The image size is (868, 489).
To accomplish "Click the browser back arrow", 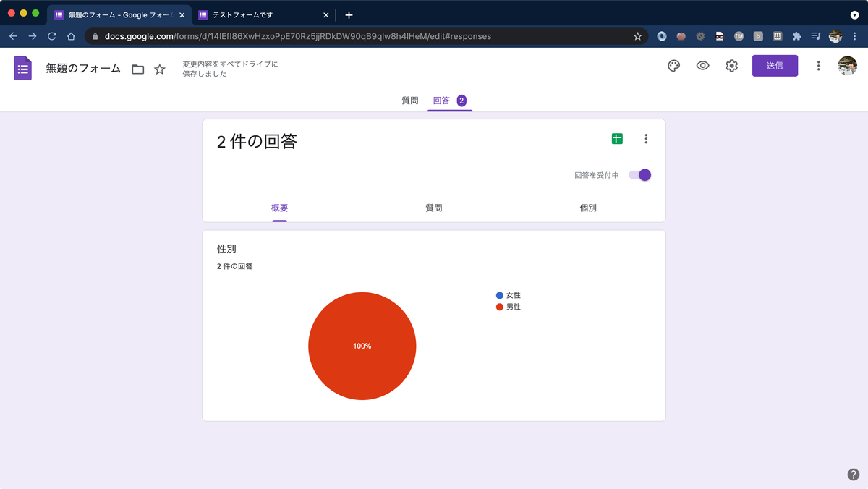I will [x=13, y=36].
